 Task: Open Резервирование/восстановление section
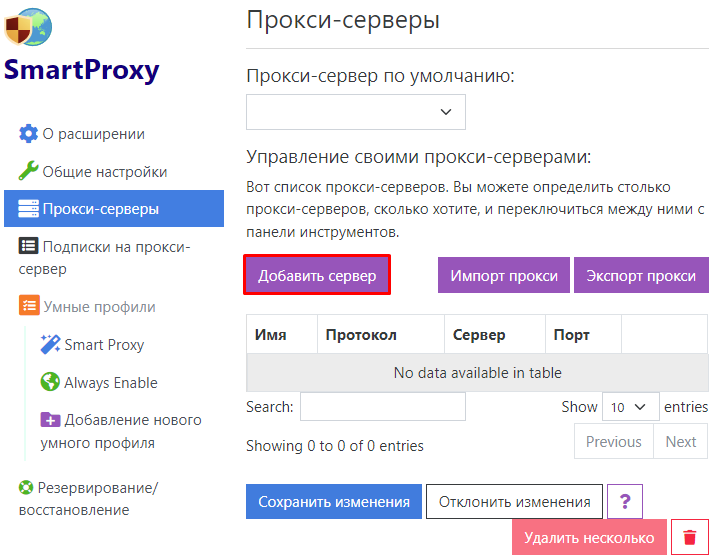88,499
